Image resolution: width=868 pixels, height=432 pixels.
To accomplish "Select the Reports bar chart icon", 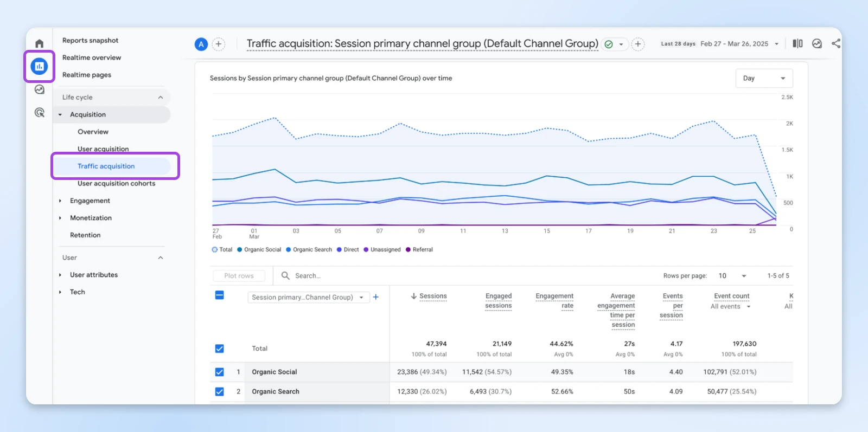I will pos(39,67).
